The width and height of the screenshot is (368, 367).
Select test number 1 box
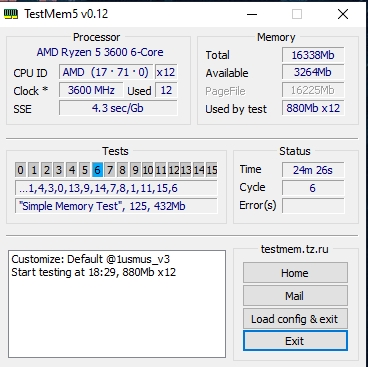tap(33, 170)
